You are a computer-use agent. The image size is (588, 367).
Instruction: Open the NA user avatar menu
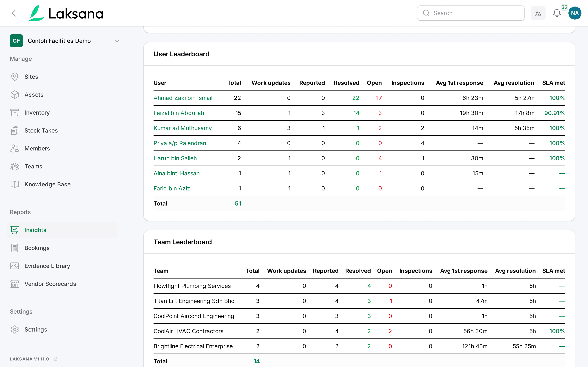tap(575, 13)
